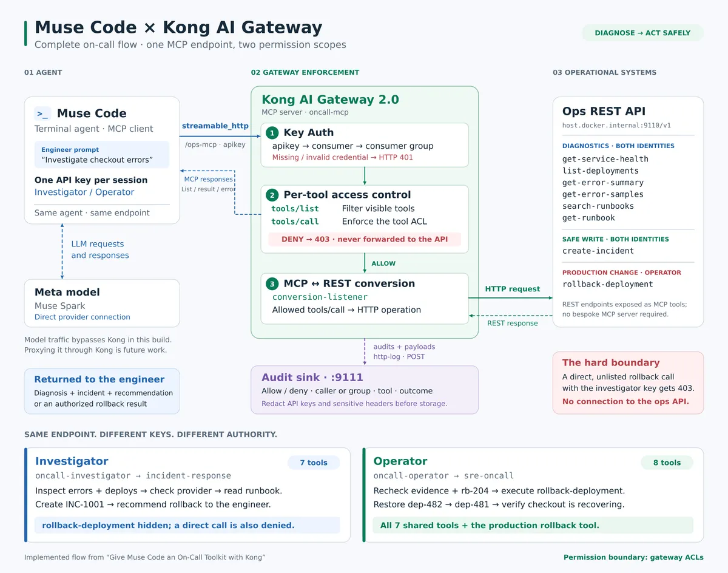
Task: Click the 'MCP ↔ REST conversion' heading
Action: (349, 283)
